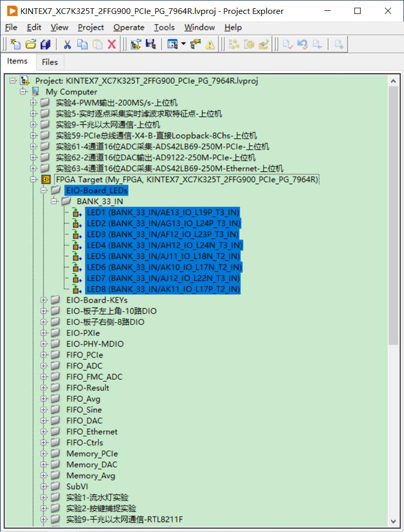Viewport: 404px width, 532px height.
Task: Open the Operate menu
Action: point(129,27)
